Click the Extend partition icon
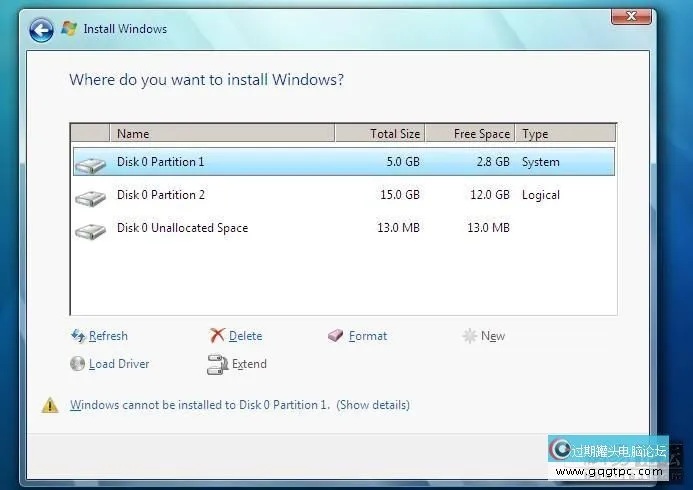Image resolution: width=693 pixels, height=490 pixels. click(217, 364)
